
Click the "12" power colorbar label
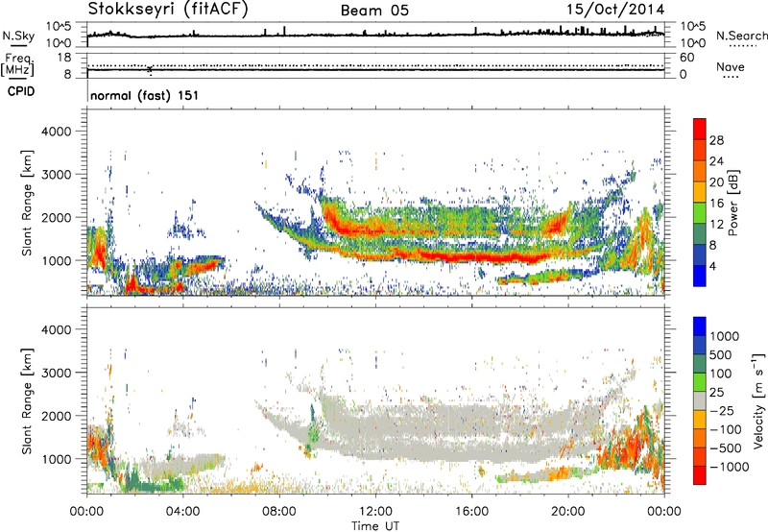click(x=716, y=225)
